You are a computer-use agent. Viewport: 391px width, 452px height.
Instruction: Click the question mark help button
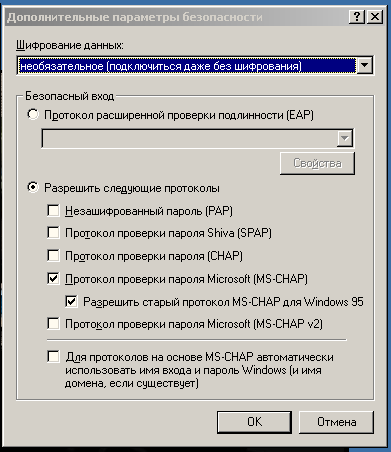pyautogui.click(x=357, y=17)
